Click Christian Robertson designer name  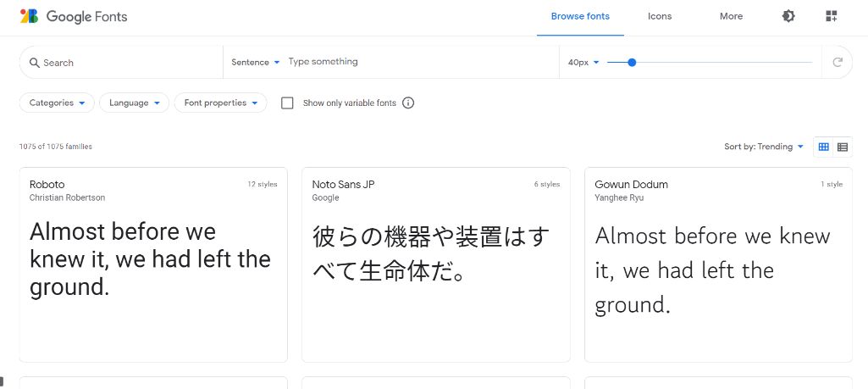click(67, 197)
